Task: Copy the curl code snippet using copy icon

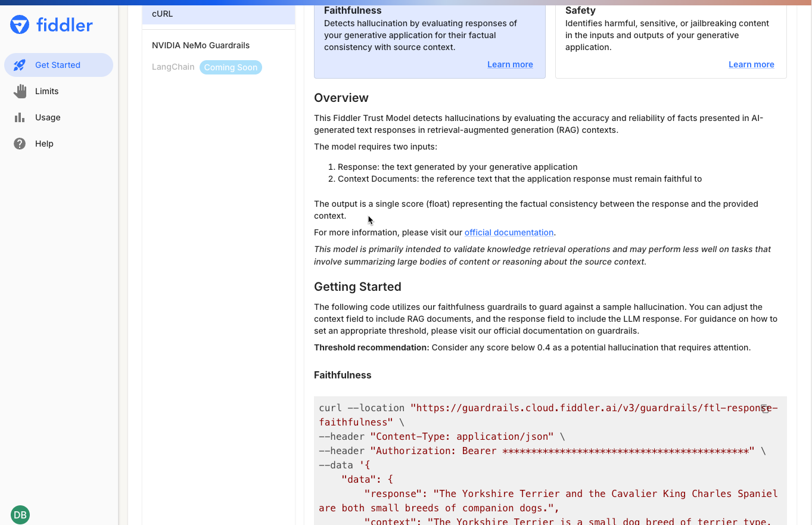Action: 766,409
